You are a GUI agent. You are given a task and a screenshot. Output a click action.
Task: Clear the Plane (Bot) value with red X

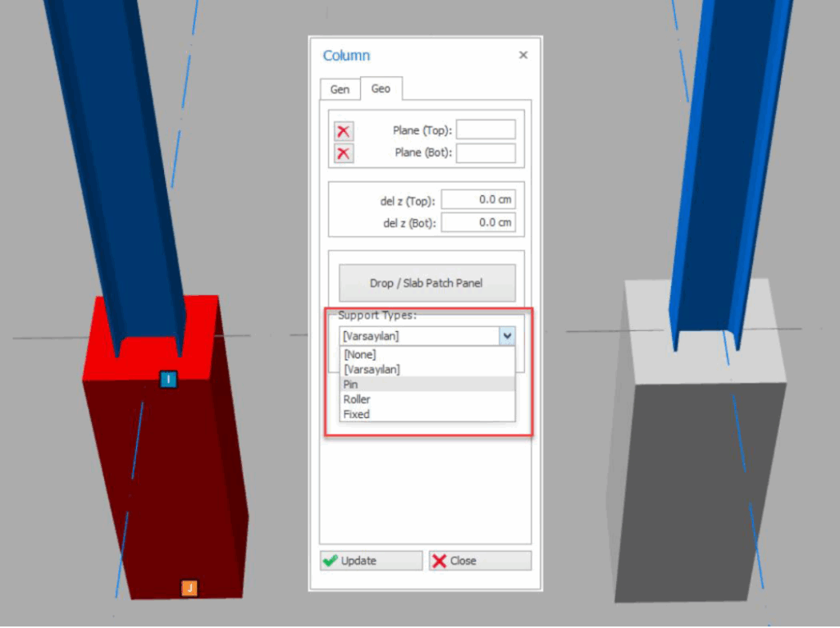point(344,153)
